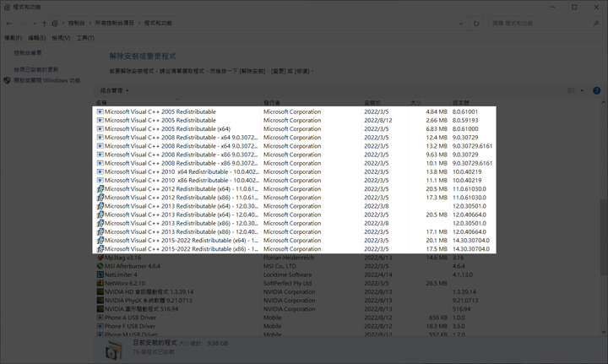Sort by the 安裝於 column header
608x364 pixels.
coord(372,103)
